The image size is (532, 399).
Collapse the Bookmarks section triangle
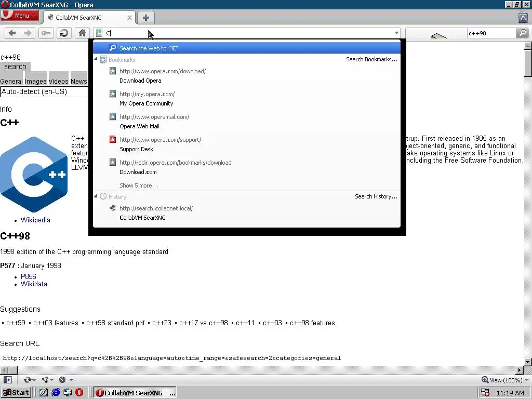(96, 59)
